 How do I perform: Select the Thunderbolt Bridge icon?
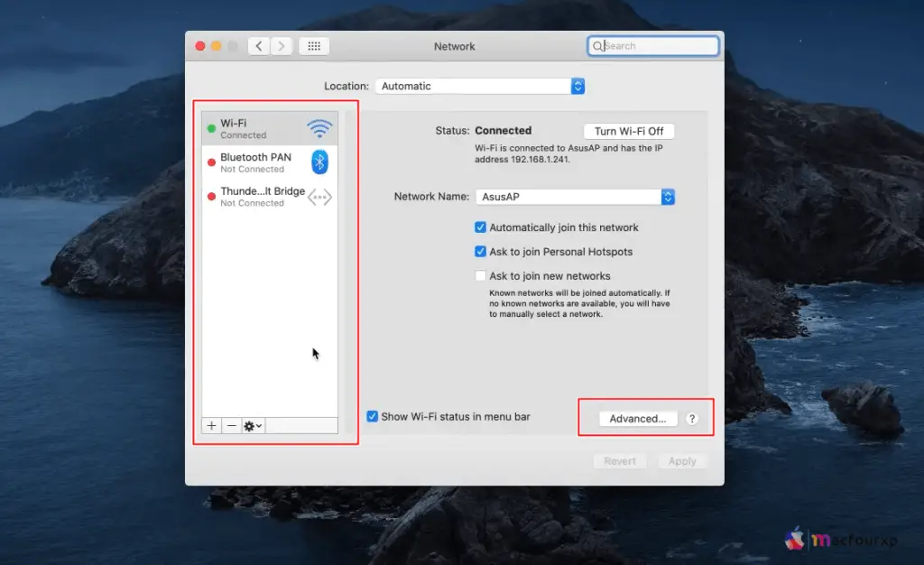coord(320,196)
